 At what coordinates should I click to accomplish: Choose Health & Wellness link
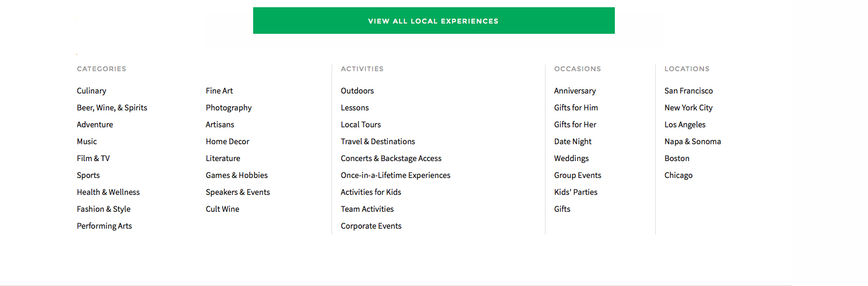(x=108, y=192)
